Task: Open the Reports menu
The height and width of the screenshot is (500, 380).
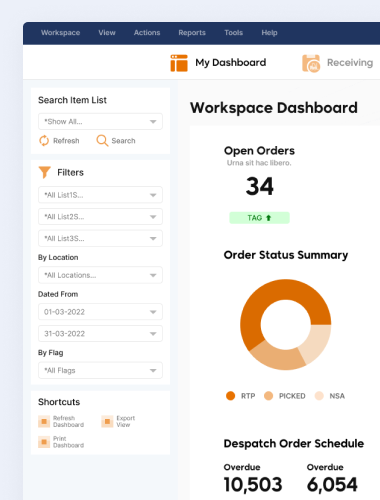Action: (192, 33)
